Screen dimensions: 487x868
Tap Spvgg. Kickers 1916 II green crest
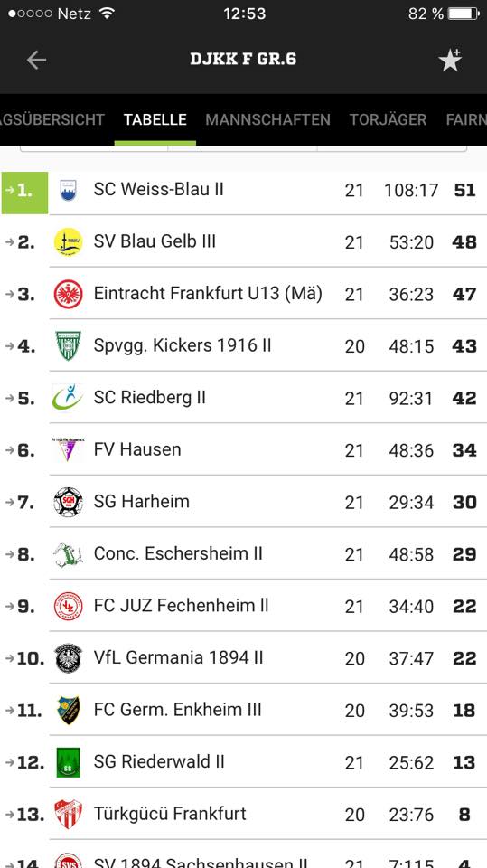tap(69, 346)
